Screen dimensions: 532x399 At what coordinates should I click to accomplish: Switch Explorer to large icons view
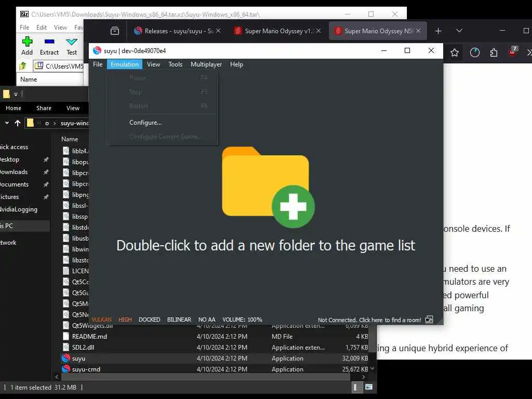pyautogui.click(x=369, y=387)
